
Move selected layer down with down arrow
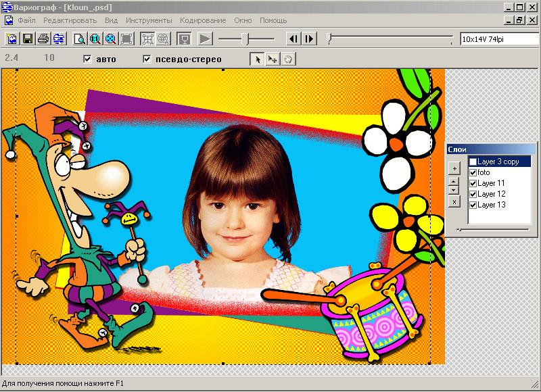point(454,190)
